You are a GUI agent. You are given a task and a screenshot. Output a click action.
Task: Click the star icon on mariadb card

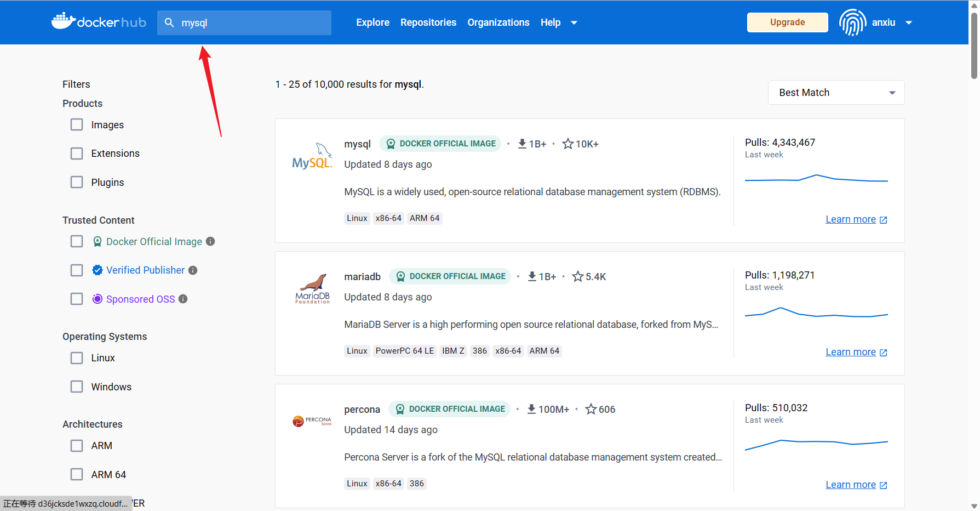578,276
